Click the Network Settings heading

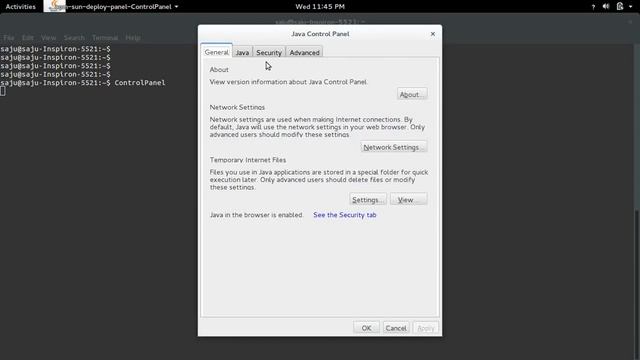click(237, 107)
